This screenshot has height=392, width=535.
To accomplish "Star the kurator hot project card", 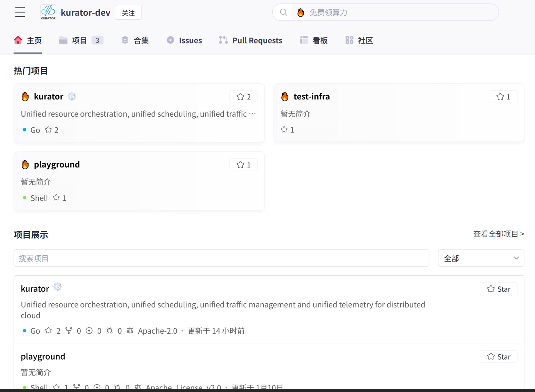I will pos(243,97).
